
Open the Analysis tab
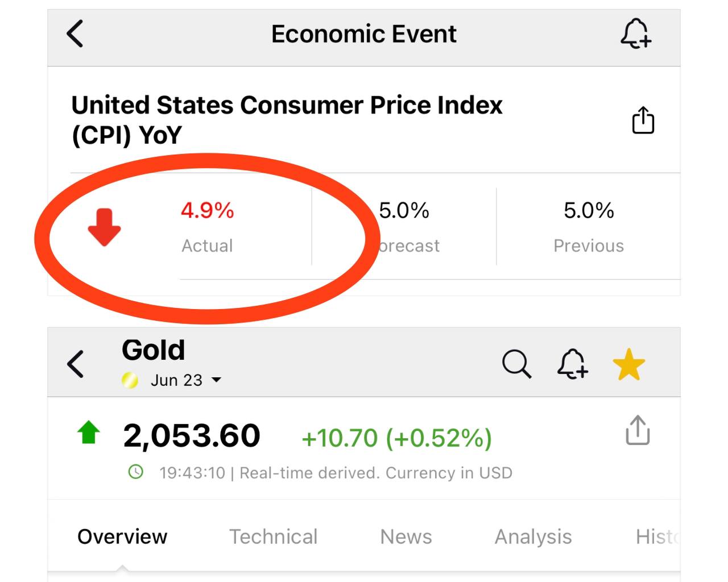(x=533, y=537)
